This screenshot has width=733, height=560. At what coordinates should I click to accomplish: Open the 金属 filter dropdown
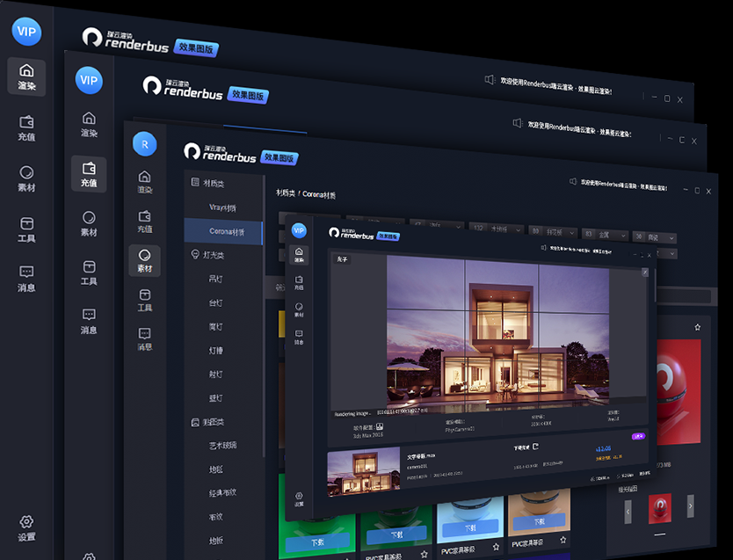click(x=605, y=235)
